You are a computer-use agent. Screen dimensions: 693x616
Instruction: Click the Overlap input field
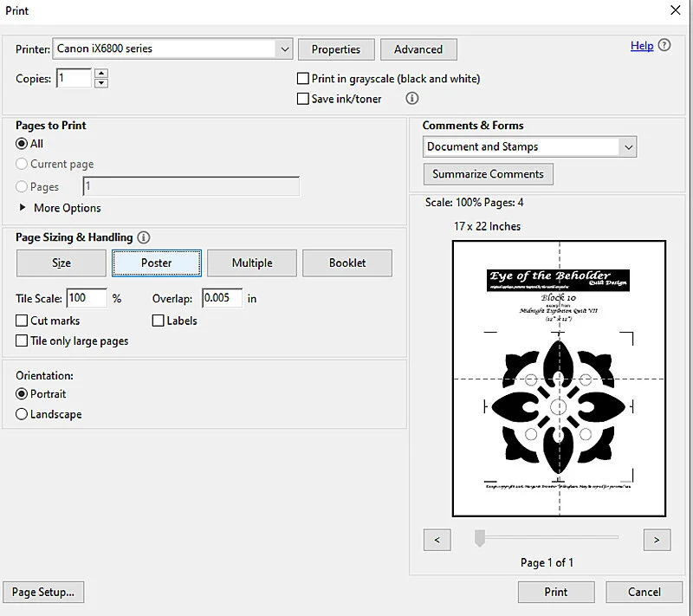[223, 298]
